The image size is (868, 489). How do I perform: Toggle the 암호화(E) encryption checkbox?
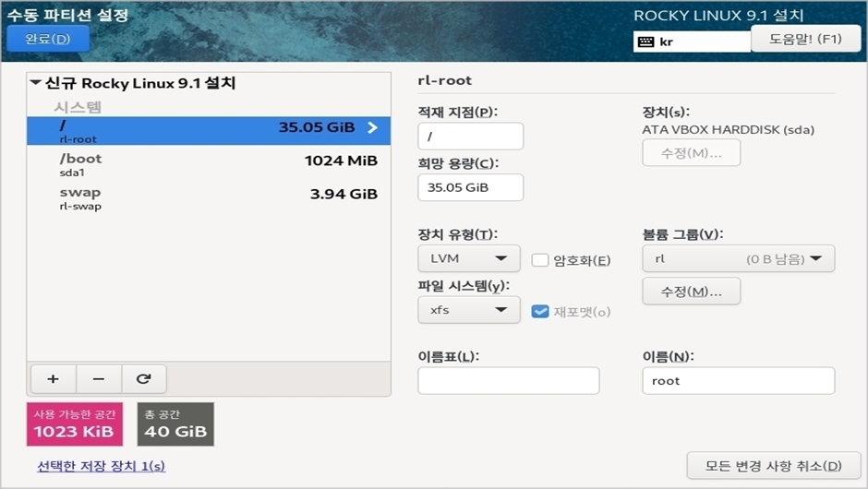click(540, 260)
